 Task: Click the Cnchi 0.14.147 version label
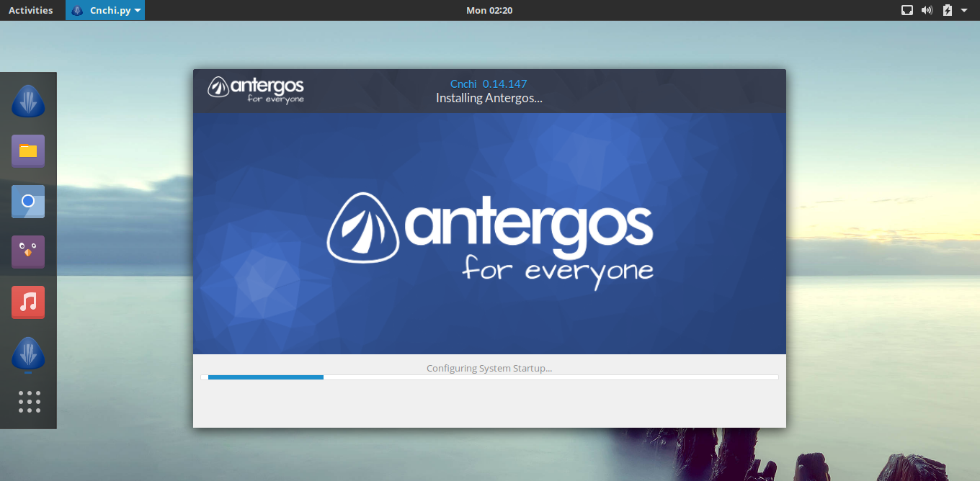pyautogui.click(x=489, y=84)
